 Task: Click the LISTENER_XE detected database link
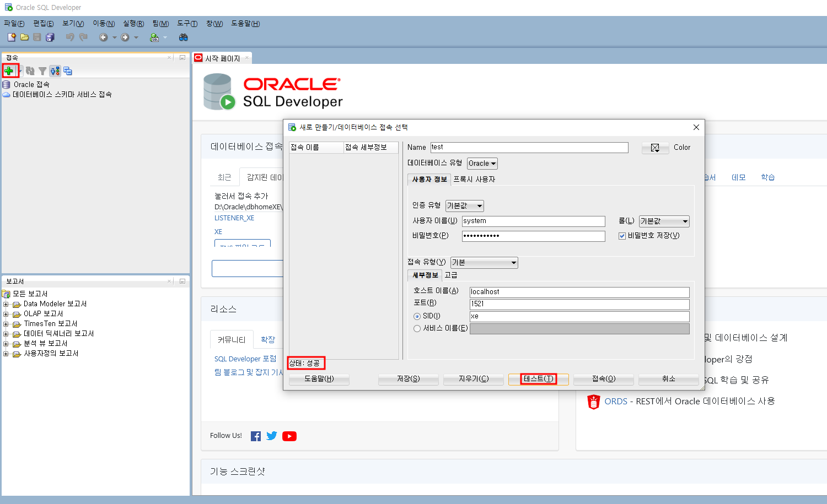pyautogui.click(x=234, y=218)
